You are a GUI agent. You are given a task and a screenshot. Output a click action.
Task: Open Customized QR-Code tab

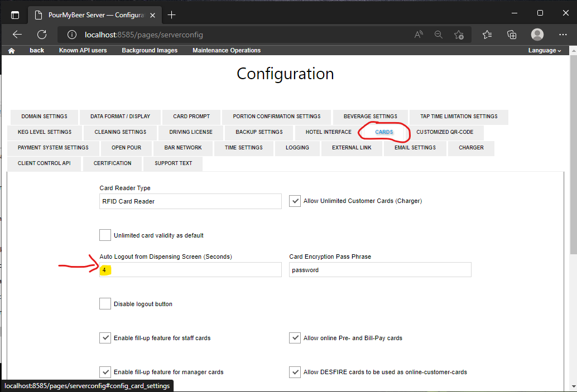(445, 132)
